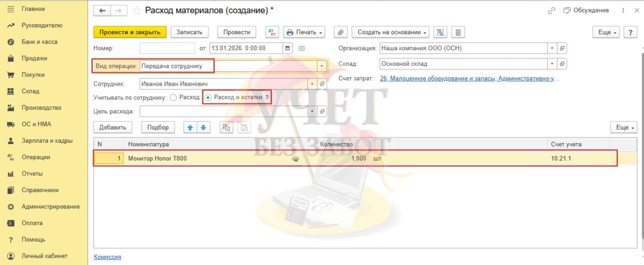
Task: Select the Расход и остатки radio option
Action: 208,97
